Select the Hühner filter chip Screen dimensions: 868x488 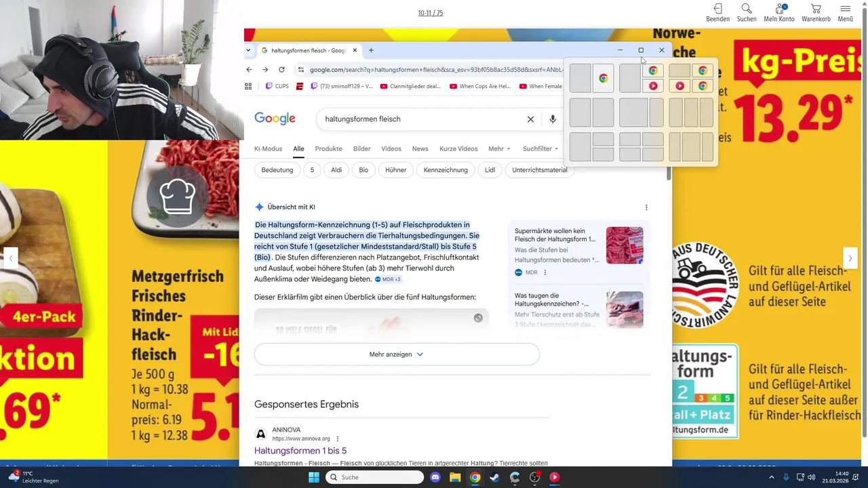tap(395, 170)
